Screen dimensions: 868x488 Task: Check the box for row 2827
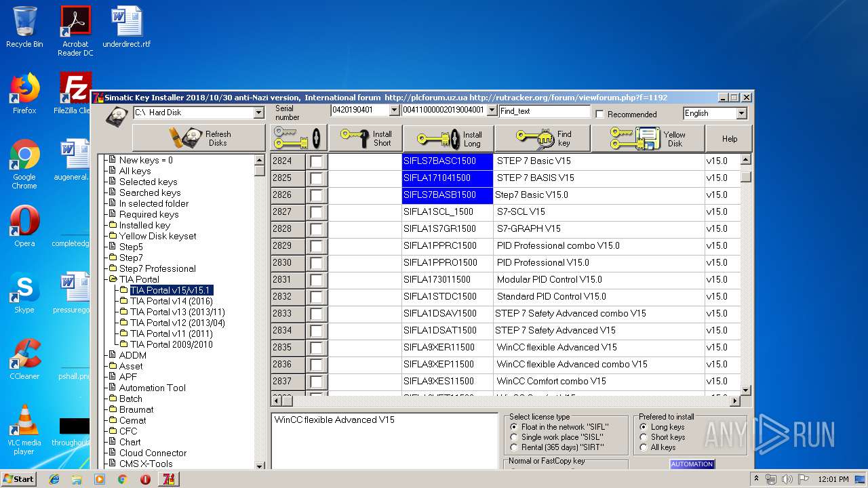[317, 212]
